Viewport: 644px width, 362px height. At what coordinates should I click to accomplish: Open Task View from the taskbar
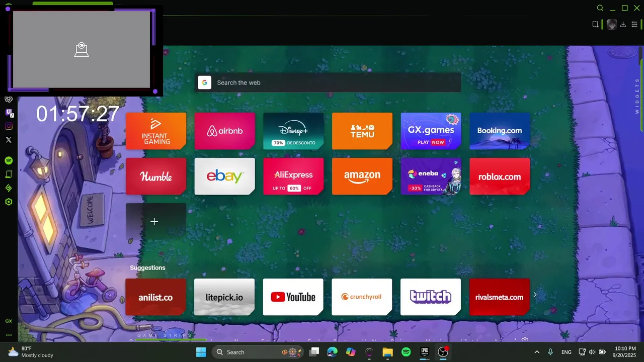(314, 352)
